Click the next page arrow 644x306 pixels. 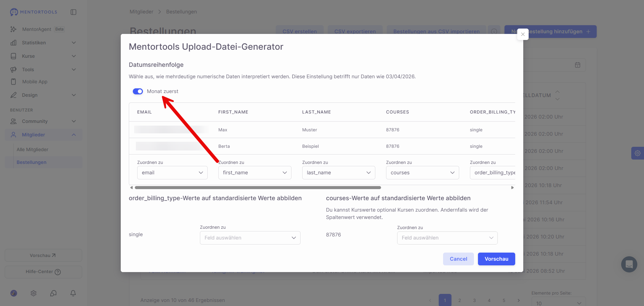[x=519, y=300]
